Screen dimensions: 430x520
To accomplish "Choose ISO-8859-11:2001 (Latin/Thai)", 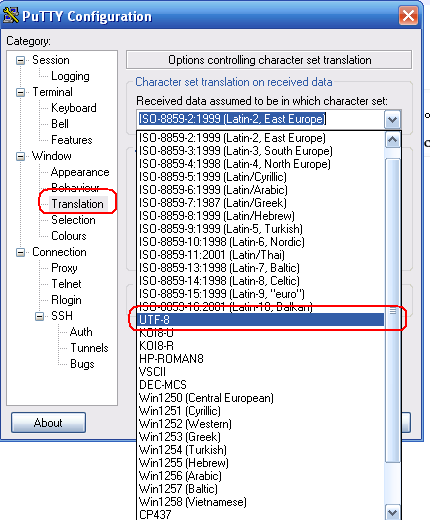I will pos(261,255).
